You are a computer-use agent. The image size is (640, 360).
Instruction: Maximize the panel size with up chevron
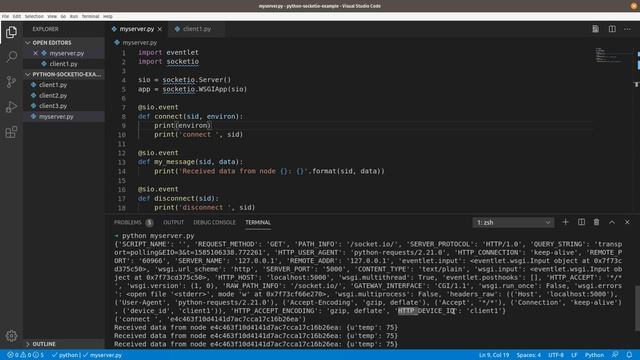tap(612, 222)
